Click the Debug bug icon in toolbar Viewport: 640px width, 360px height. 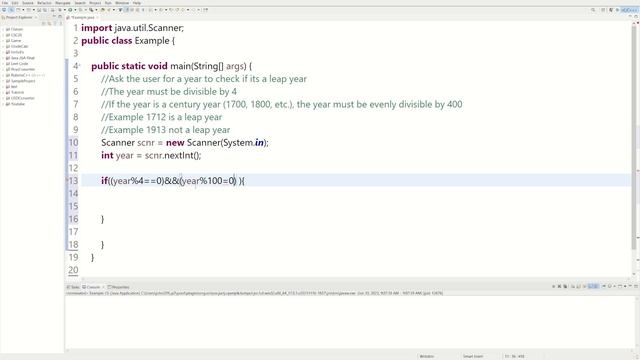60,9
